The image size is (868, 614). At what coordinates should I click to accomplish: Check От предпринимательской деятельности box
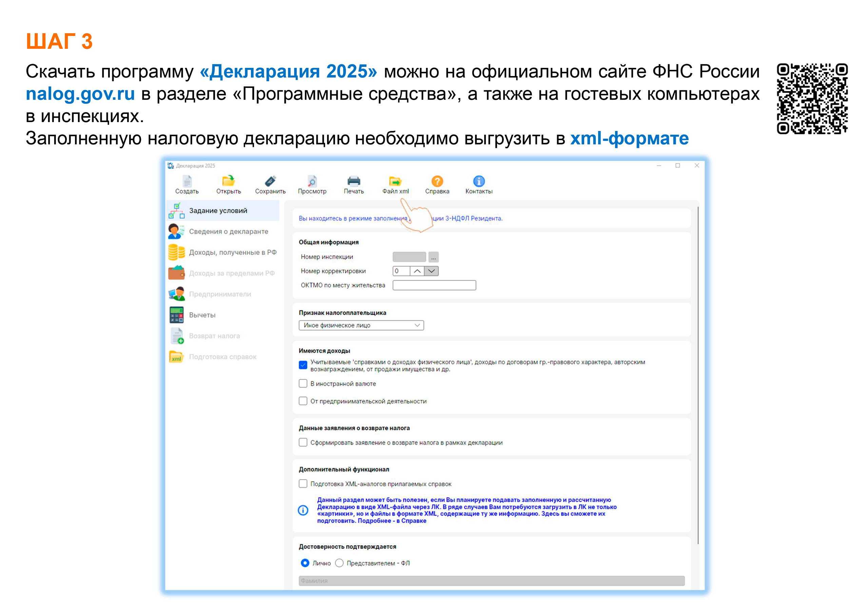(x=303, y=401)
